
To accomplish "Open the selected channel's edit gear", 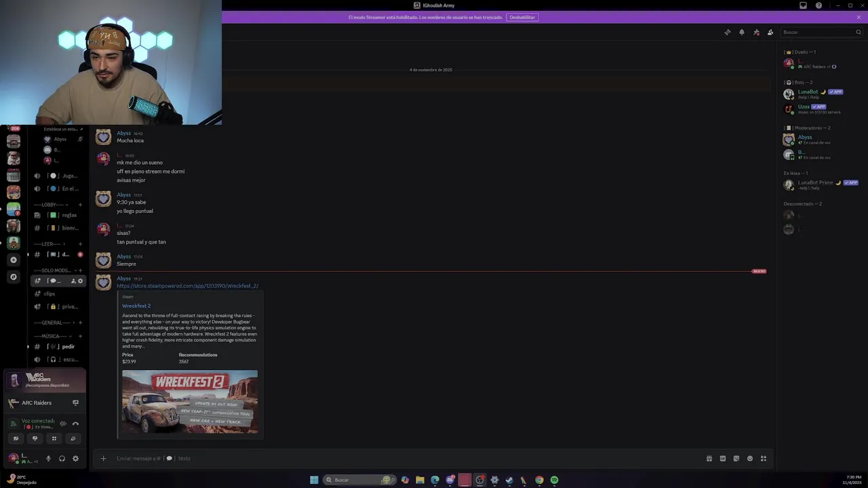I will click(80, 281).
